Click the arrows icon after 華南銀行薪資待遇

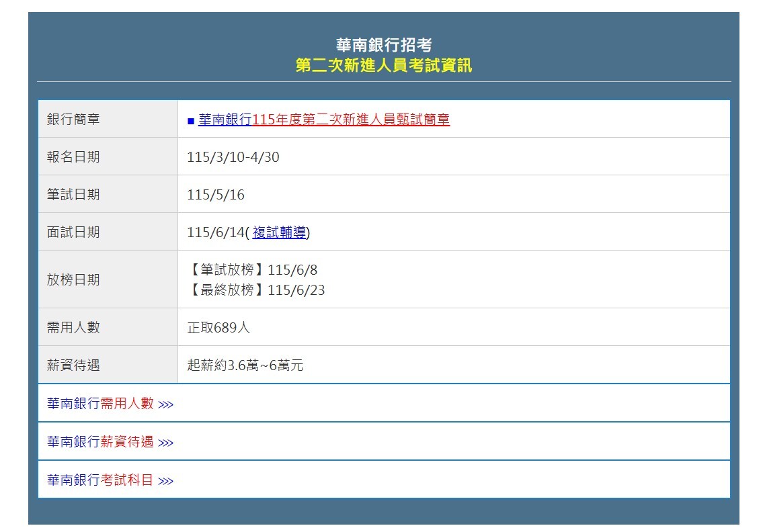[165, 443]
